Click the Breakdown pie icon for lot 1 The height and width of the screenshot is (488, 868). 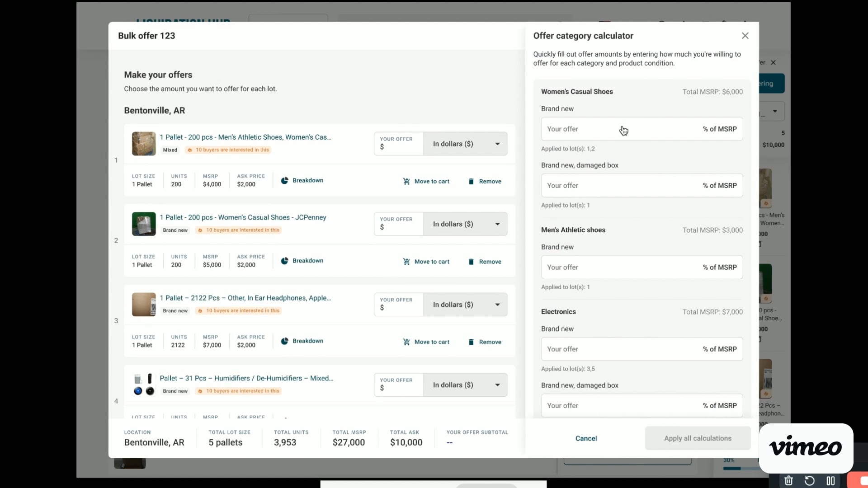pyautogui.click(x=284, y=181)
